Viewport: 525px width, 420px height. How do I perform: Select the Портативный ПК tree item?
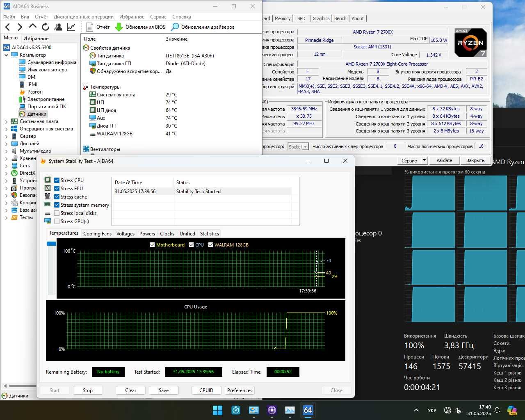(42, 107)
